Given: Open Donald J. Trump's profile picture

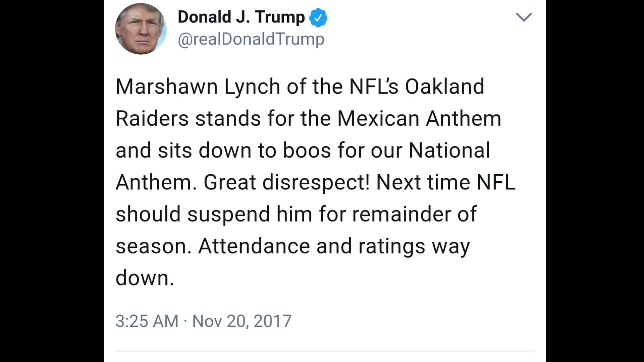Looking at the screenshot, I should [141, 29].
